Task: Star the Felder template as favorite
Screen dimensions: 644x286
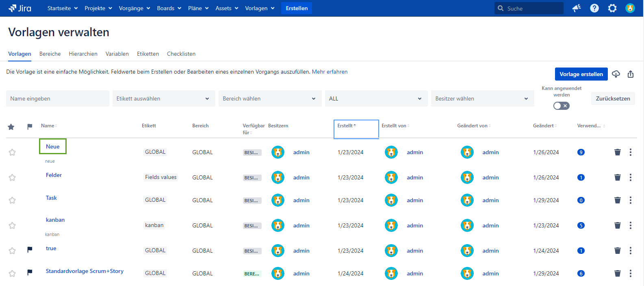Action: [x=12, y=177]
